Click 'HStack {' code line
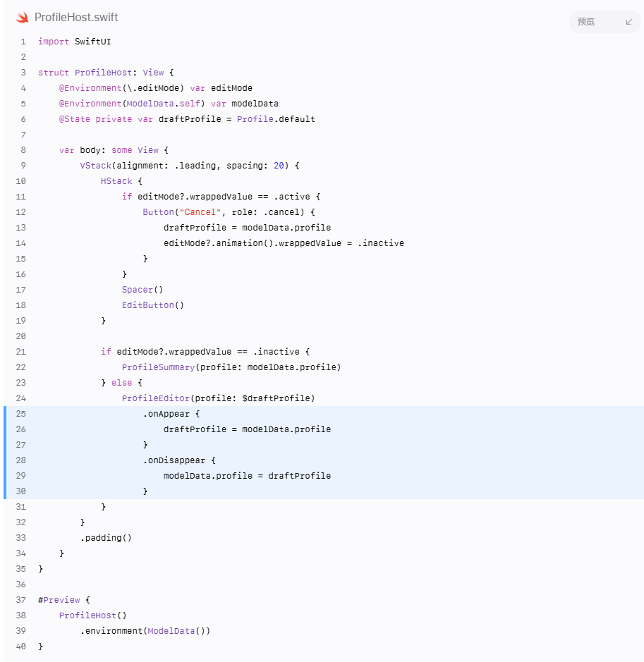Screen dimensions: 644x662 point(121,181)
